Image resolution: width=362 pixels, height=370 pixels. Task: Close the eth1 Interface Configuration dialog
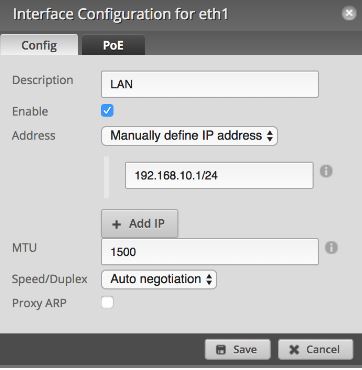tap(349, 13)
